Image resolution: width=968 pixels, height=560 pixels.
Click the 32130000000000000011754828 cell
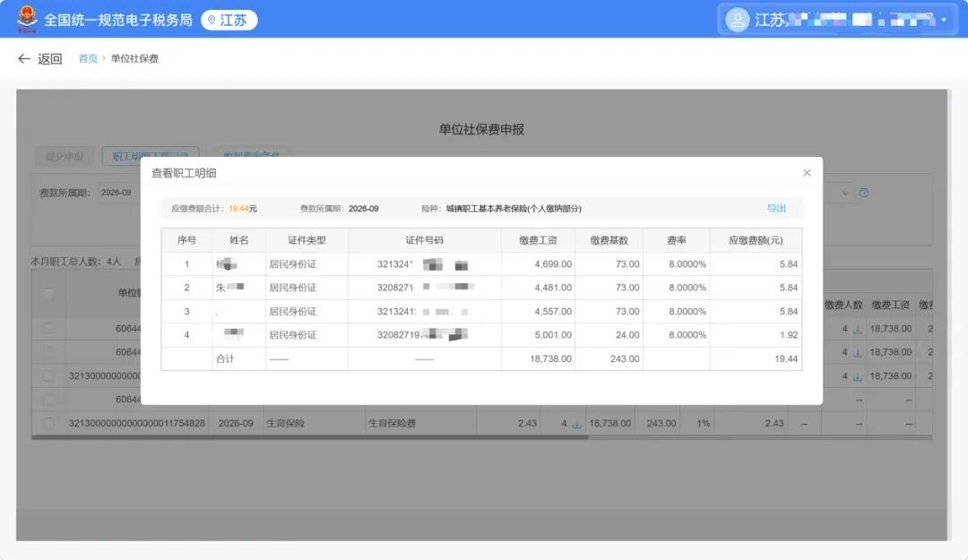click(x=136, y=424)
